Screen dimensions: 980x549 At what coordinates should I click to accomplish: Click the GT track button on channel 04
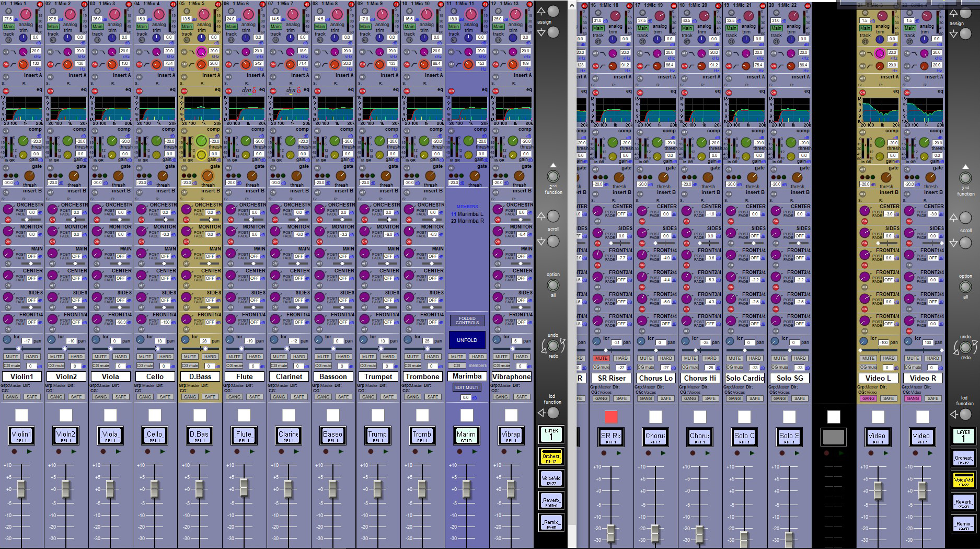tap(142, 40)
